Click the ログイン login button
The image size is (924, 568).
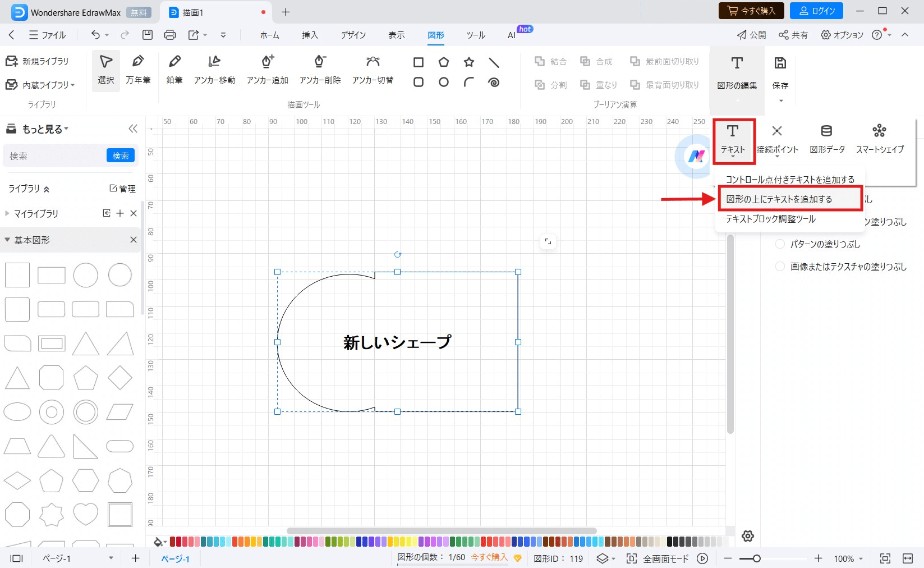(816, 11)
